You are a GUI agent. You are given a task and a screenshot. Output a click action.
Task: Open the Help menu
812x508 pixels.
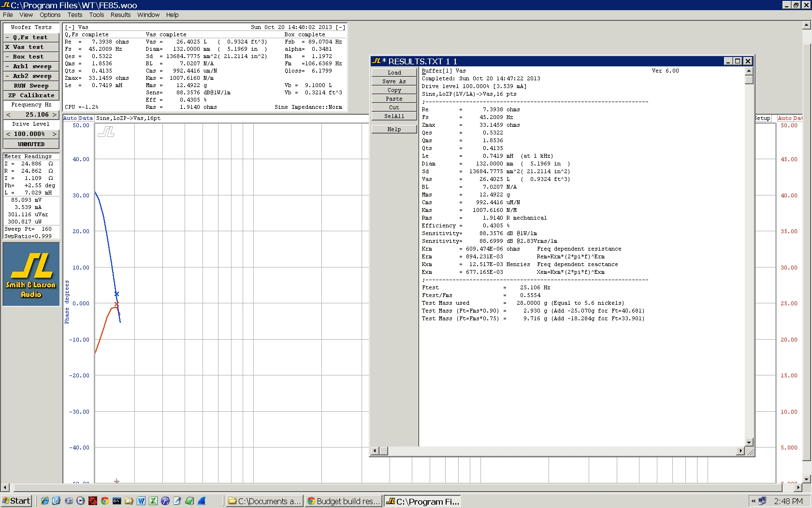[173, 15]
